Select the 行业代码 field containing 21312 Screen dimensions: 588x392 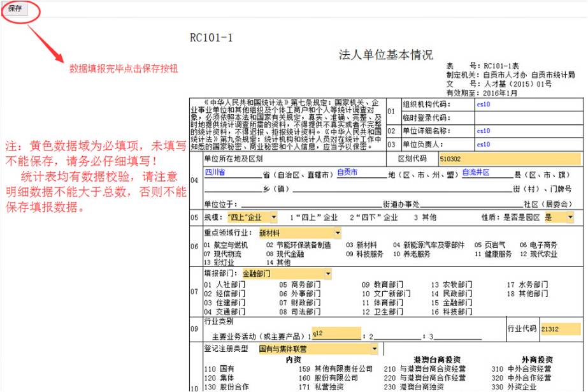click(x=560, y=329)
